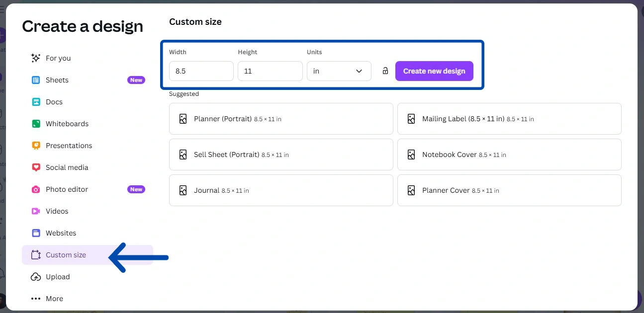
Task: Pick the Sell Sheet (Portrait) suggestion
Action: pyautogui.click(x=281, y=155)
